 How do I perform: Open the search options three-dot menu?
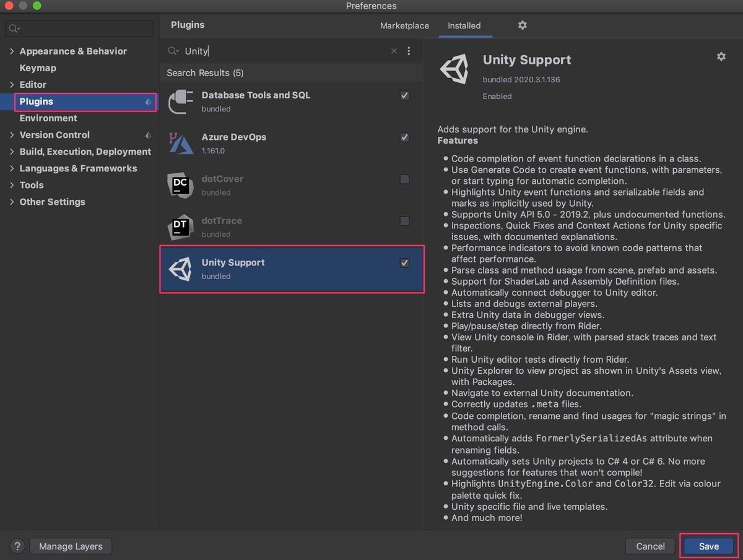click(x=409, y=51)
